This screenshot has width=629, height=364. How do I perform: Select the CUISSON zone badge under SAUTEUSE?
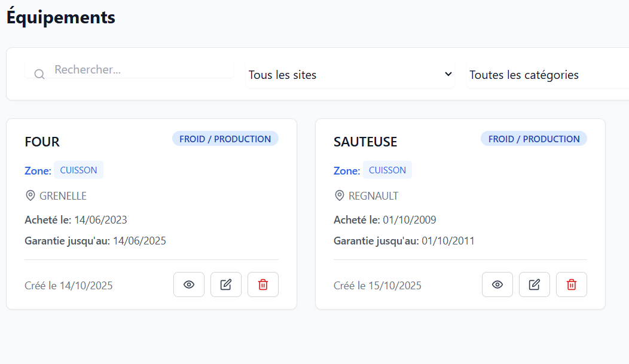point(387,170)
